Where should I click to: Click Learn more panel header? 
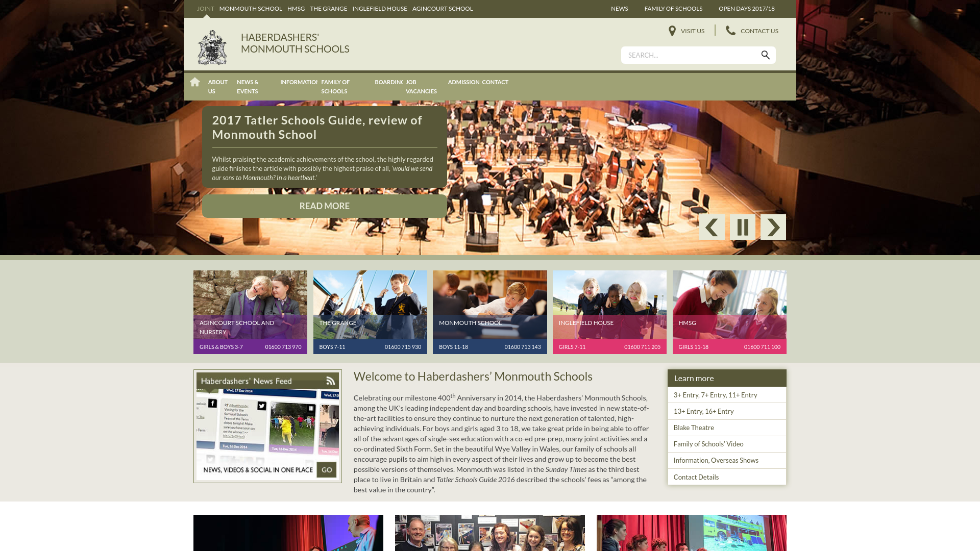tap(727, 378)
